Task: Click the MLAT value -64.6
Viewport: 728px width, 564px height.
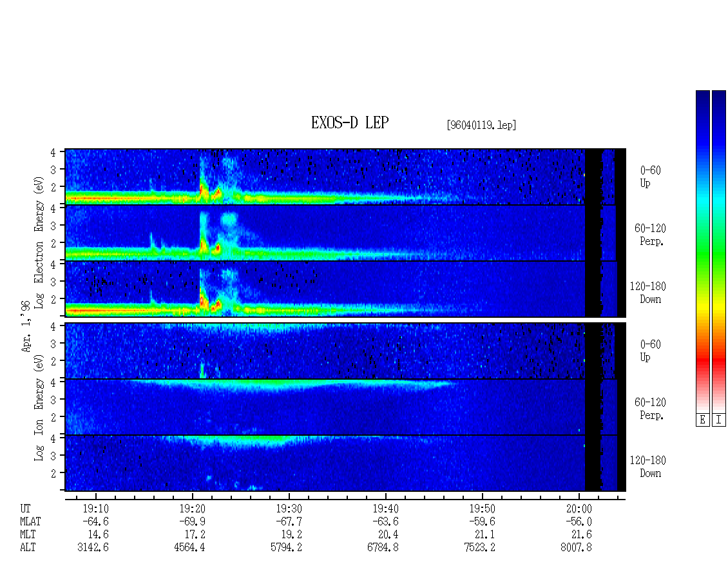Action: tap(95, 521)
